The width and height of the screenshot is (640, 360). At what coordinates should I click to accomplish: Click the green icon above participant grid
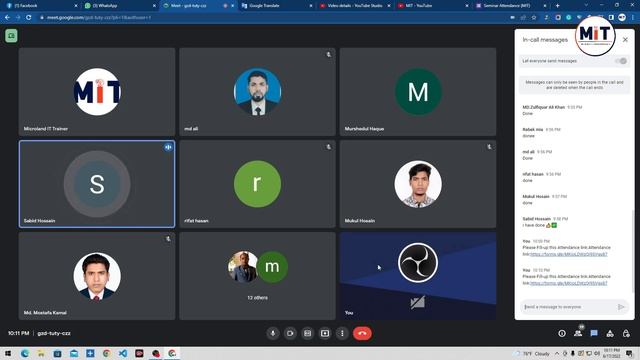click(x=11, y=36)
